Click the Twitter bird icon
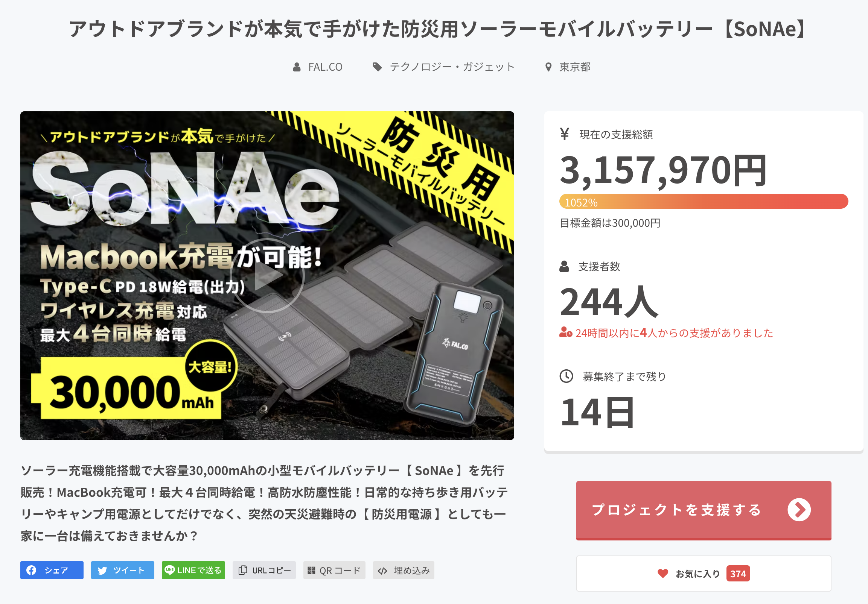The width and height of the screenshot is (868, 604). pyautogui.click(x=102, y=571)
